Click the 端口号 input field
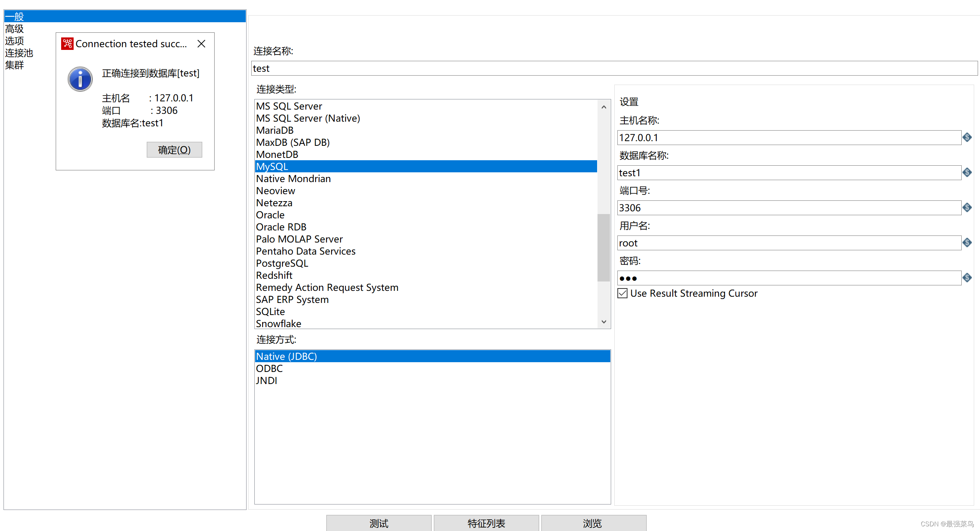The height and width of the screenshot is (531, 980). [789, 208]
